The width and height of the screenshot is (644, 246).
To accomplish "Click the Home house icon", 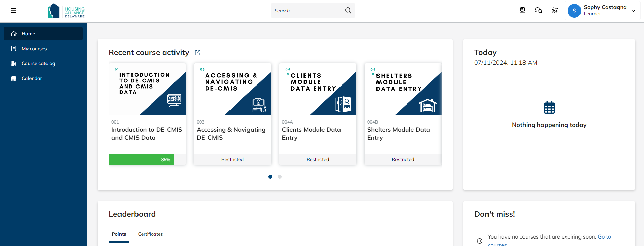I will coord(14,34).
